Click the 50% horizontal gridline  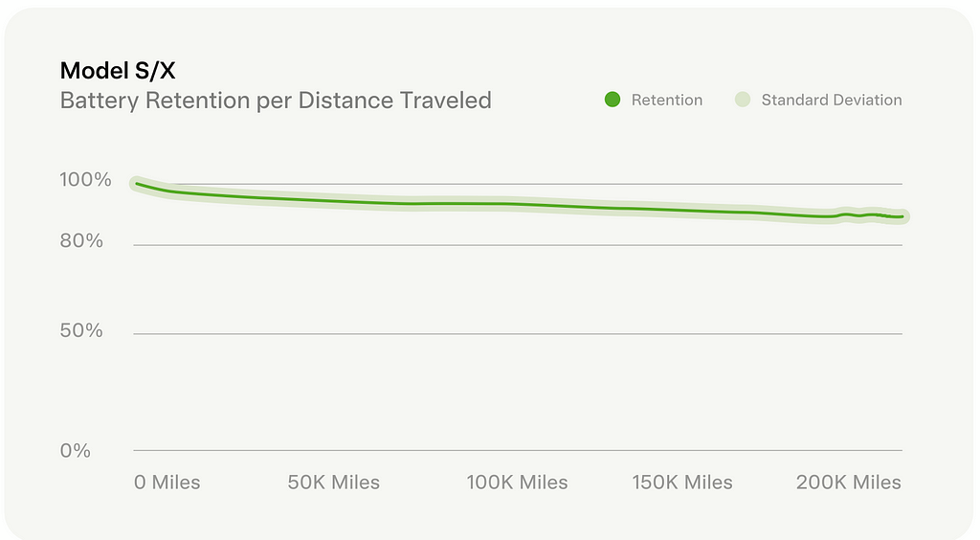point(517,334)
